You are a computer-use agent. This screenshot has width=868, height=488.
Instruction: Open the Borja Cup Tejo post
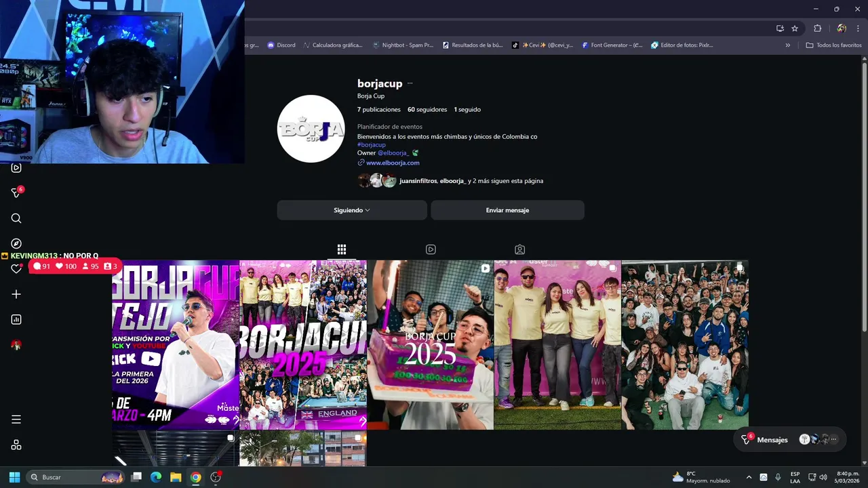click(176, 345)
